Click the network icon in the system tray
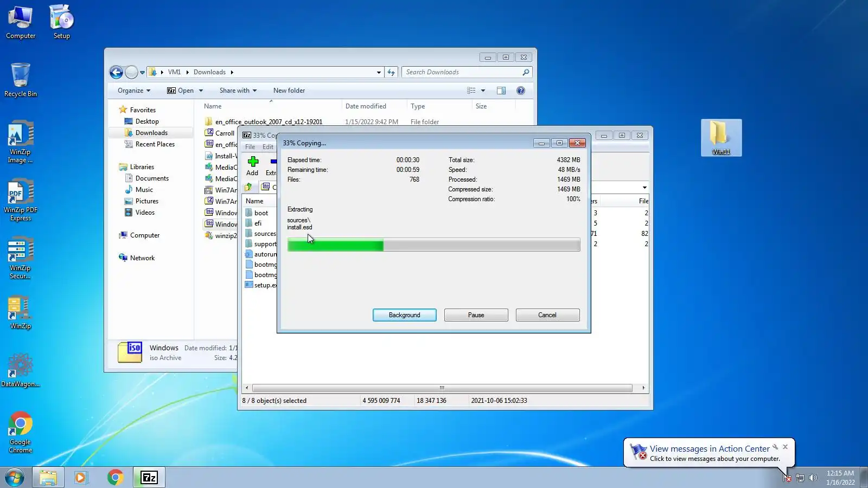 point(800,478)
